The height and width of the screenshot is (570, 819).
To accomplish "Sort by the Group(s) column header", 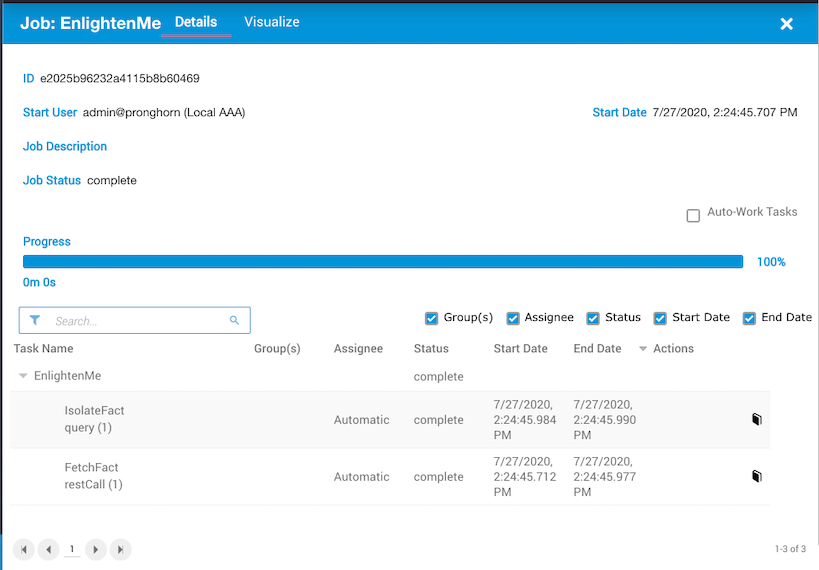I will click(x=277, y=348).
